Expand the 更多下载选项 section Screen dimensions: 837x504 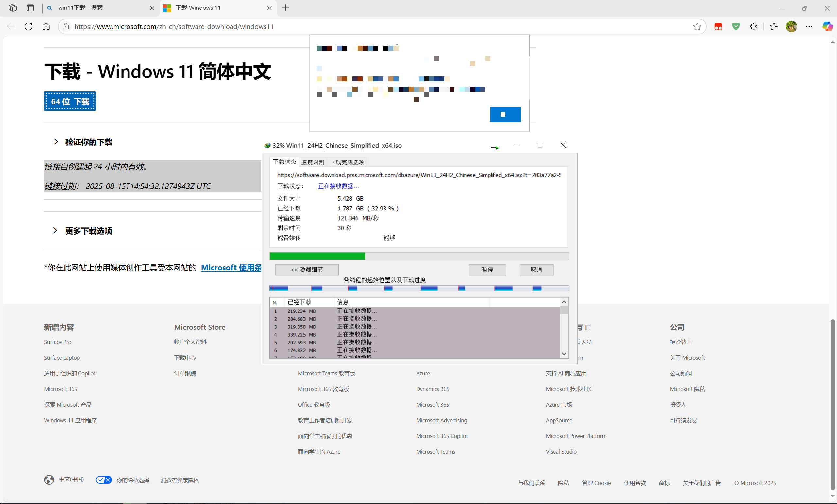(x=88, y=231)
